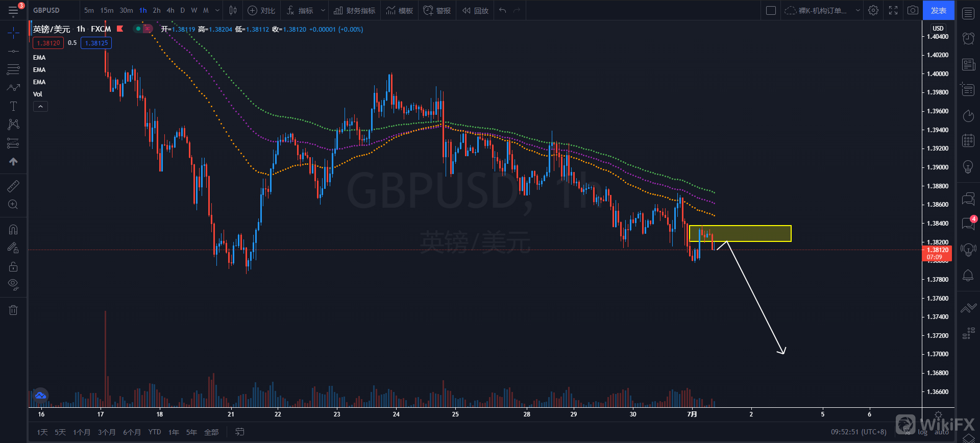Open 模板 indicator templates
980x443 pixels.
click(400, 10)
